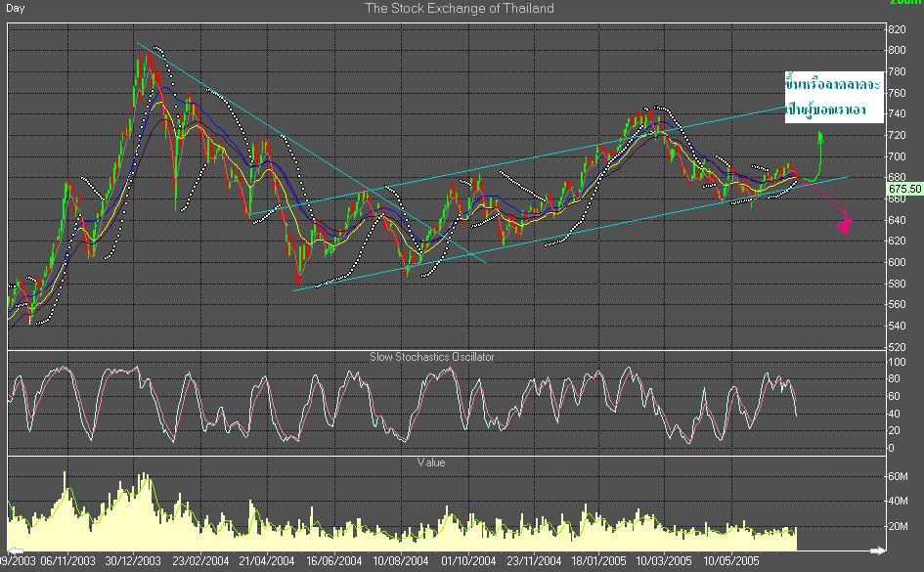
Task: Click the 580 price axis label
Action: coord(897,284)
